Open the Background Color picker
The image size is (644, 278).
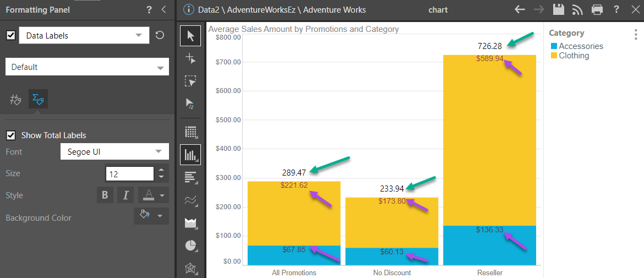(151, 216)
